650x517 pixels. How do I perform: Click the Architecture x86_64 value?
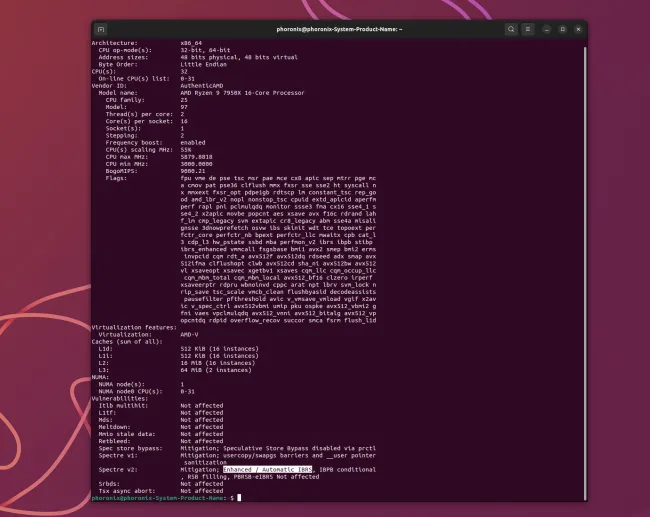point(191,43)
